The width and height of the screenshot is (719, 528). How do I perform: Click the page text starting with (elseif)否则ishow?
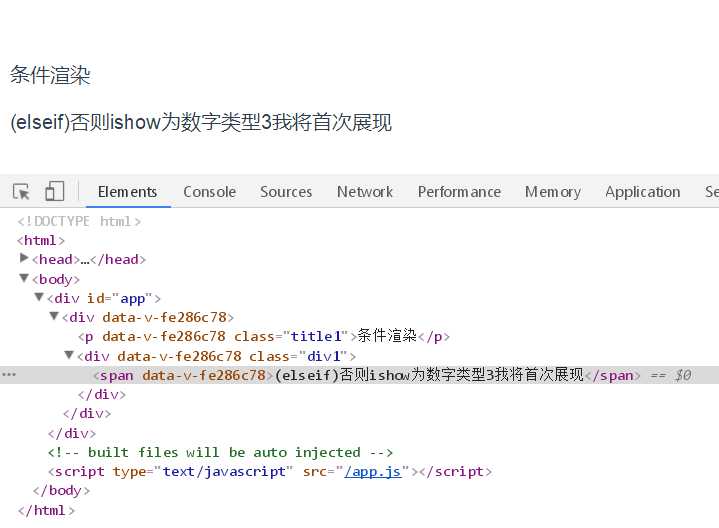201,122
